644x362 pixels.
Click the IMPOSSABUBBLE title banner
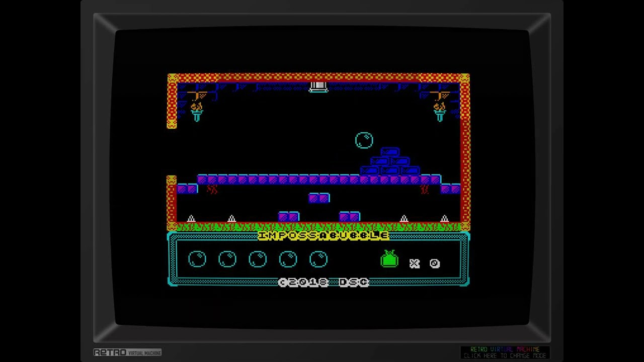(323, 235)
